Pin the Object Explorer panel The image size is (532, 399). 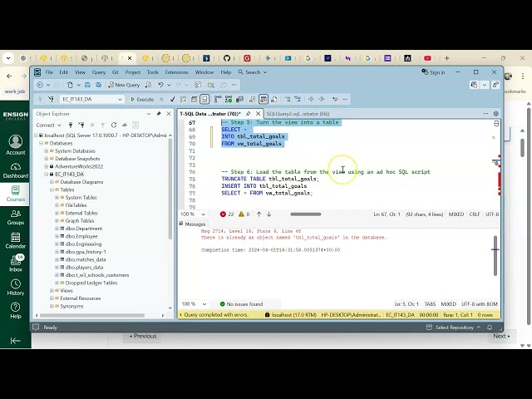[x=159, y=114]
